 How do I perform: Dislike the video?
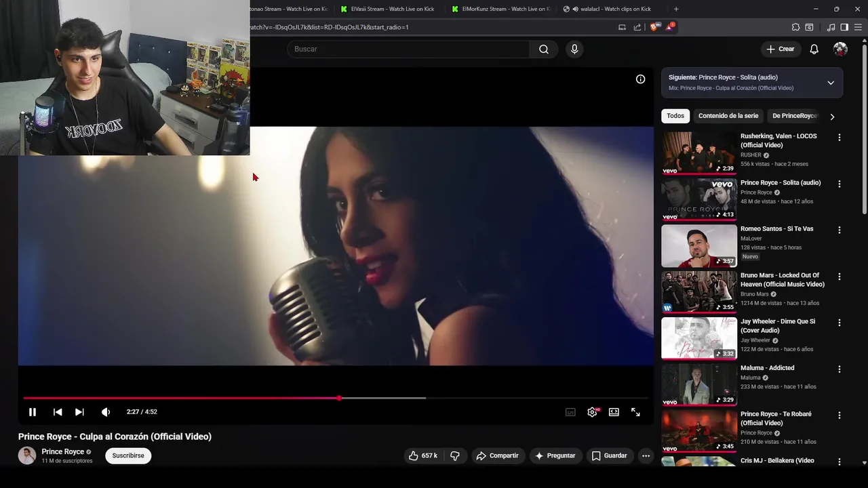[x=455, y=455]
